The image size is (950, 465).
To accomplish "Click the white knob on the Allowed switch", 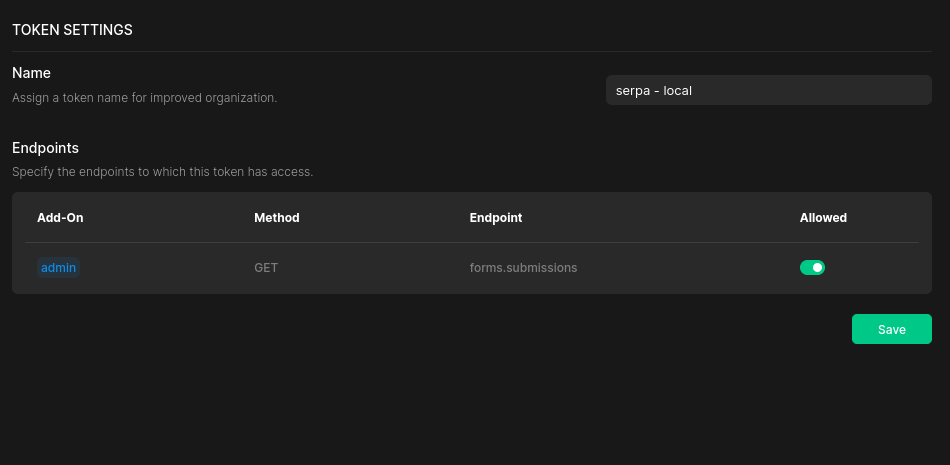I will [817, 267].
